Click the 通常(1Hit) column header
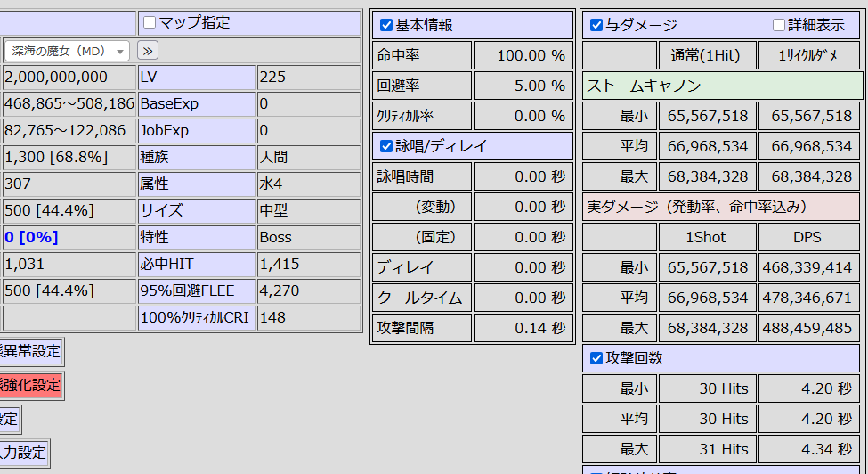This screenshot has height=474, width=868. click(707, 55)
